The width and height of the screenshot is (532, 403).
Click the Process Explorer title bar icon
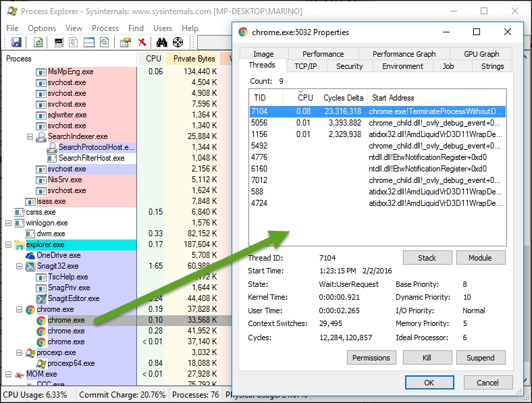coord(13,11)
